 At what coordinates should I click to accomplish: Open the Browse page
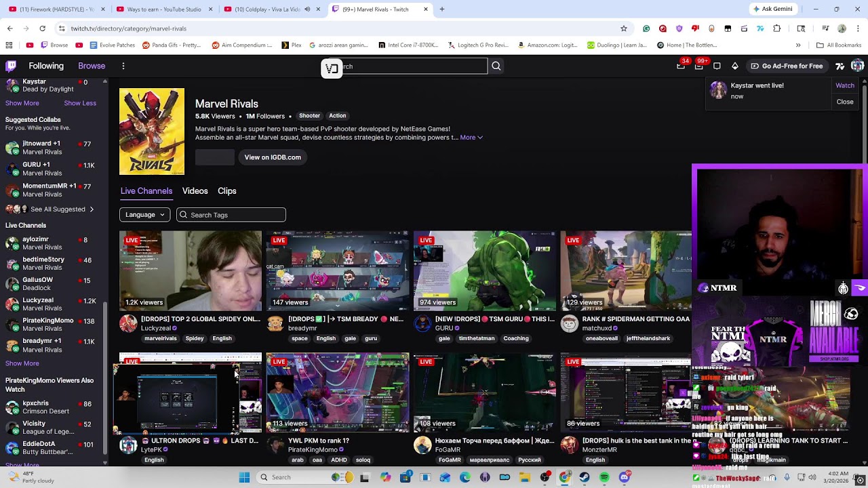pos(92,66)
